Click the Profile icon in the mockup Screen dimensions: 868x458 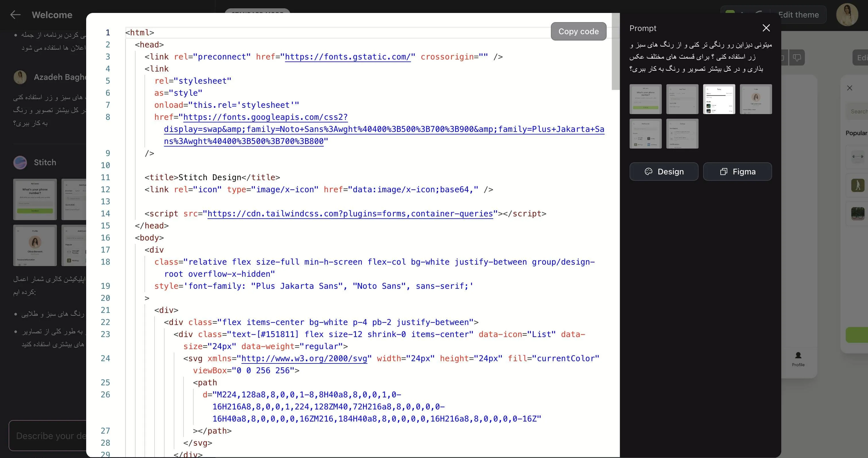[x=798, y=355]
